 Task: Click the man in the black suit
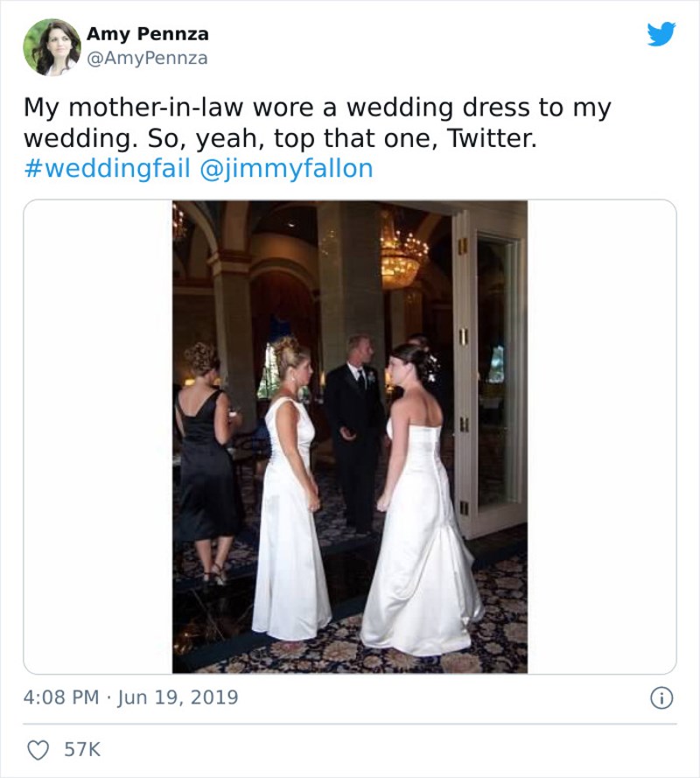pos(355,429)
